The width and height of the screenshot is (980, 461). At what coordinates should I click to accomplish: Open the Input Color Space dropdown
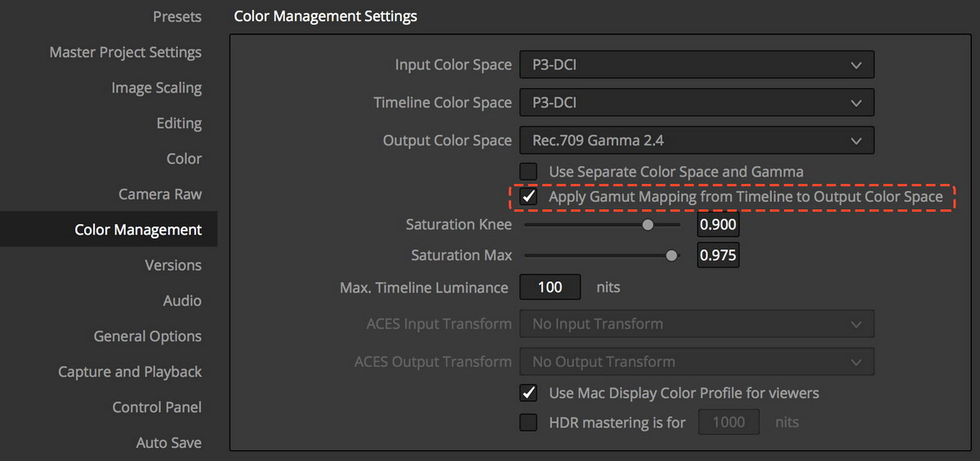pos(697,65)
